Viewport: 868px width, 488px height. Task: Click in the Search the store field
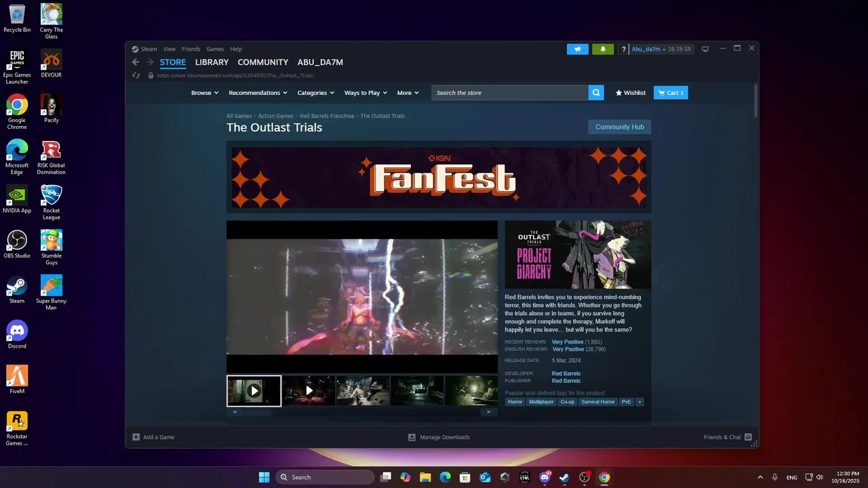tap(510, 93)
